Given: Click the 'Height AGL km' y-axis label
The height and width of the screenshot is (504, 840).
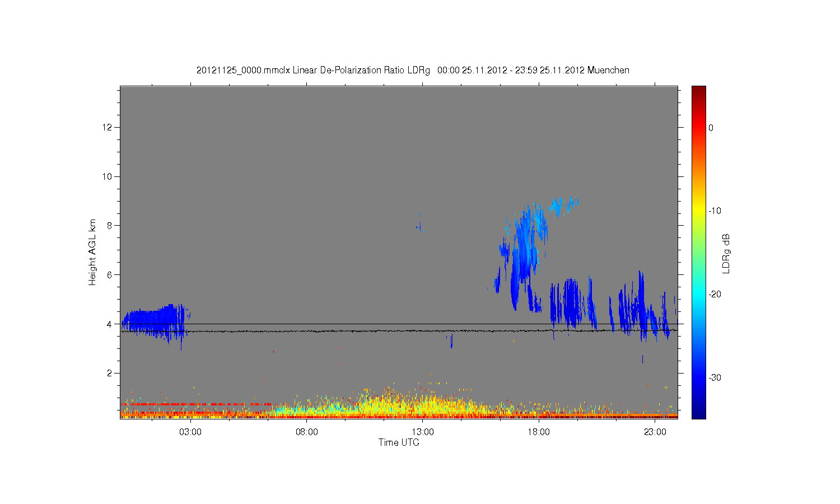Looking at the screenshot, I should click(x=92, y=252).
